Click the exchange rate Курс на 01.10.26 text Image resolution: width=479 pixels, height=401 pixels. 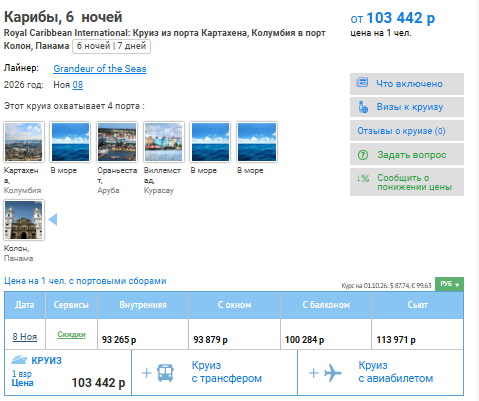(x=386, y=286)
